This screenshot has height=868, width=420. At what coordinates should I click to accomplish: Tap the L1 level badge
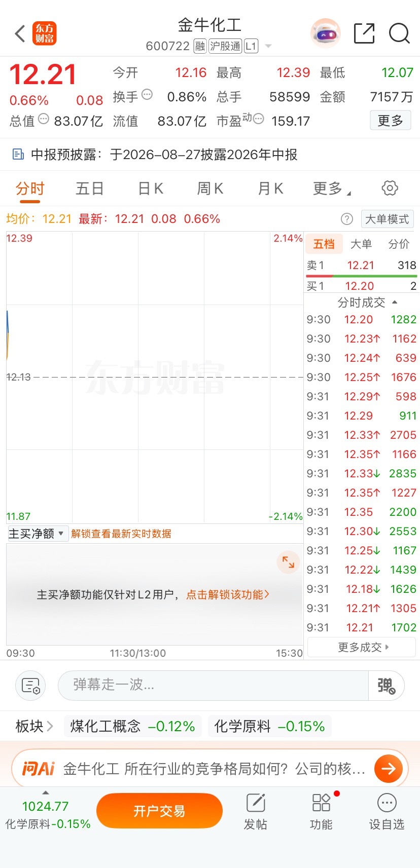click(251, 46)
